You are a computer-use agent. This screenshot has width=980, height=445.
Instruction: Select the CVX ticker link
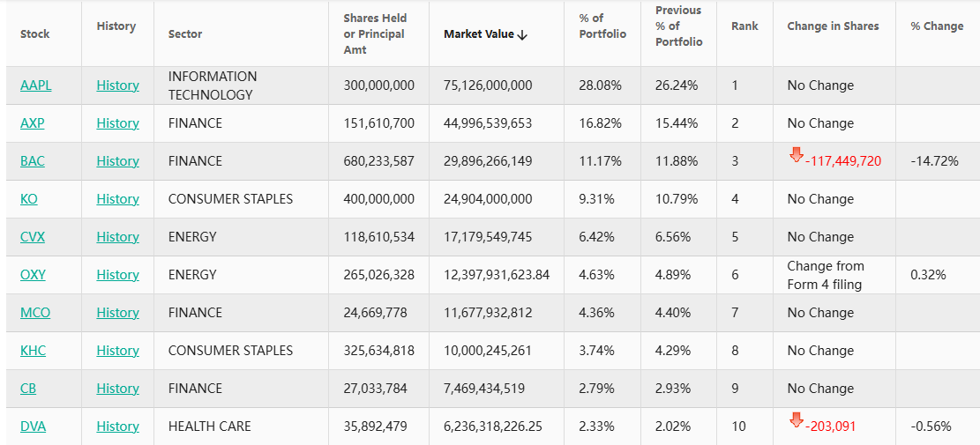33,237
